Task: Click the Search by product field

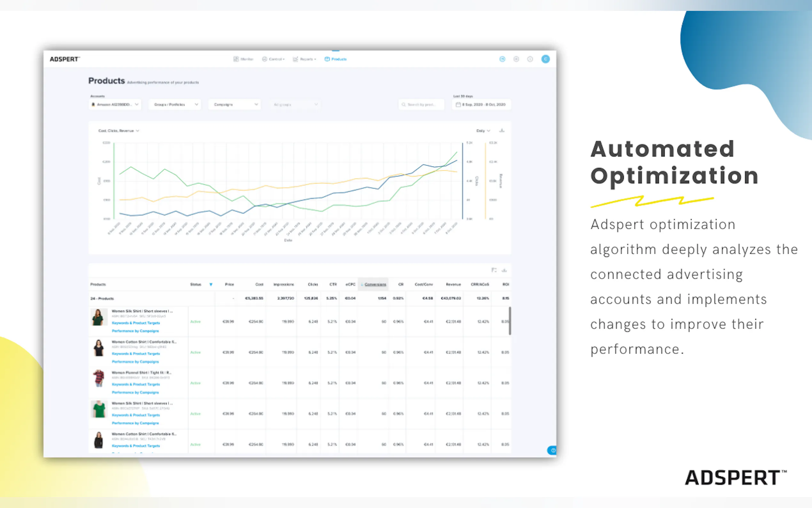Action: [421, 105]
